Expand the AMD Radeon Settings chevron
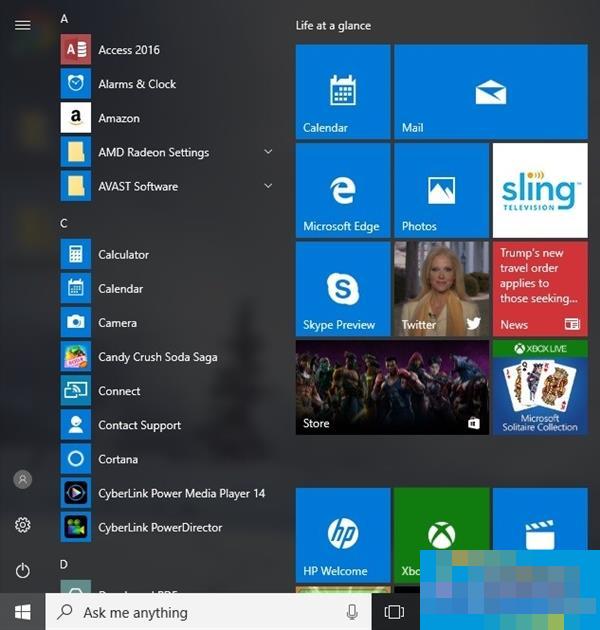 (268, 152)
